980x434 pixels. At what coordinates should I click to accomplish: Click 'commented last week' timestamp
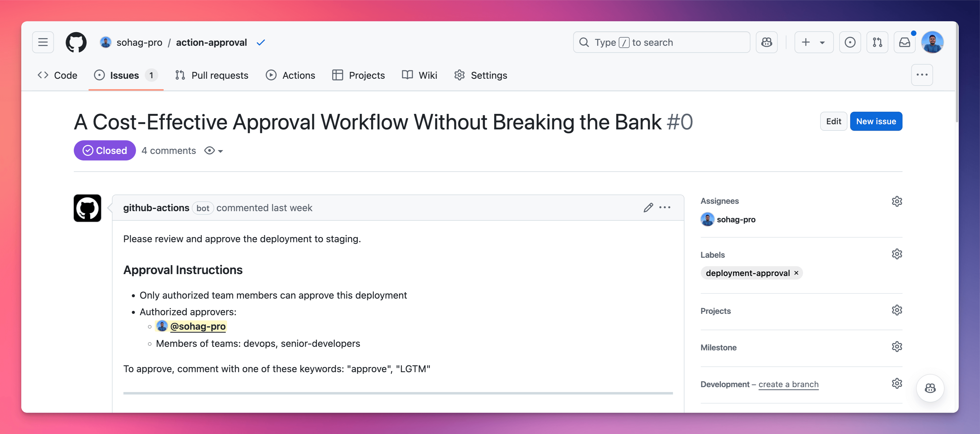pyautogui.click(x=264, y=208)
